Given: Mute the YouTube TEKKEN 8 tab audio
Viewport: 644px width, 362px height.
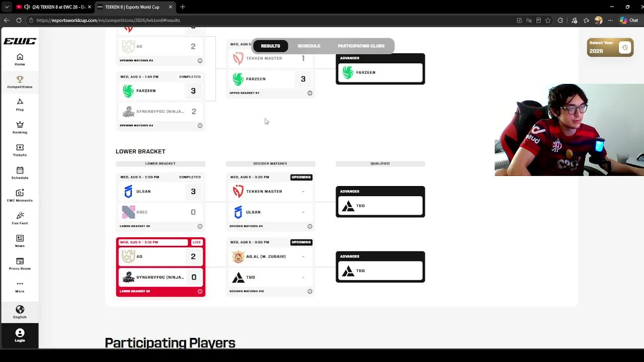Looking at the screenshot, I should point(27,7).
